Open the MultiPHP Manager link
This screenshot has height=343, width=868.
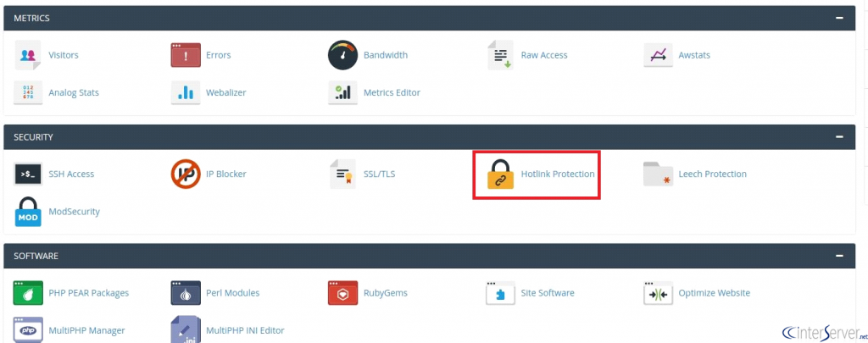tap(87, 331)
